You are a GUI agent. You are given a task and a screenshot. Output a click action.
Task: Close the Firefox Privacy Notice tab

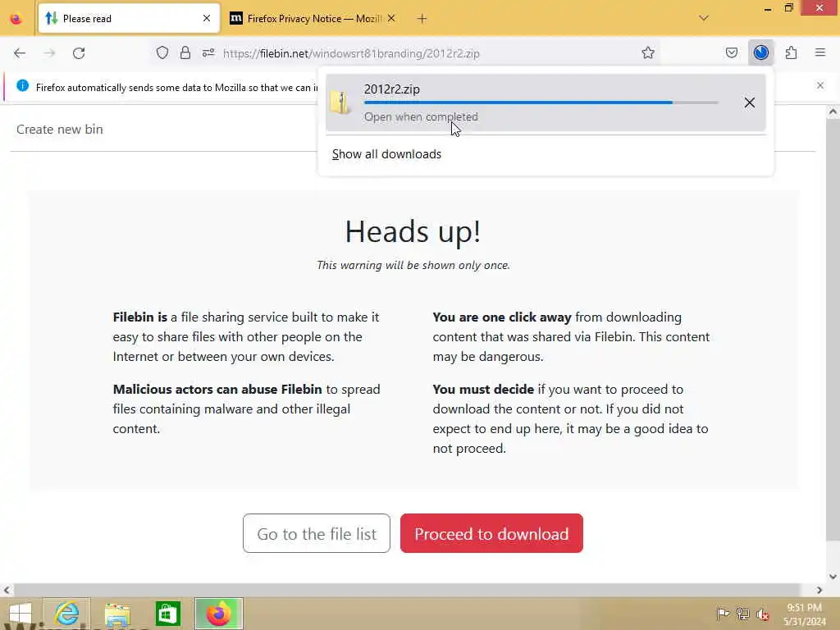coord(391,19)
